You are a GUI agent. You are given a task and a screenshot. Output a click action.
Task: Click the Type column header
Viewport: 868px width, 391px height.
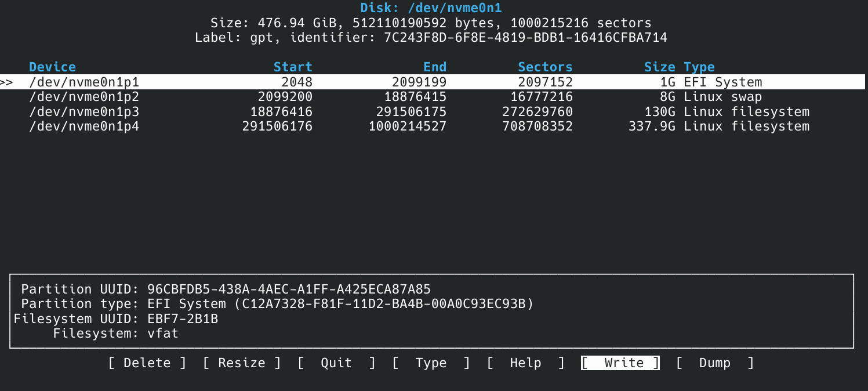click(699, 67)
